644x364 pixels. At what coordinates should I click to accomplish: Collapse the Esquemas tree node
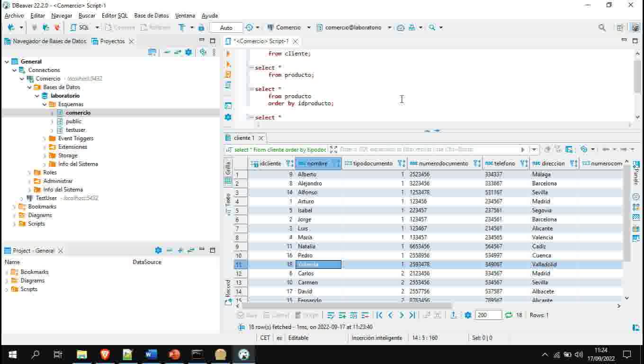pos(45,104)
